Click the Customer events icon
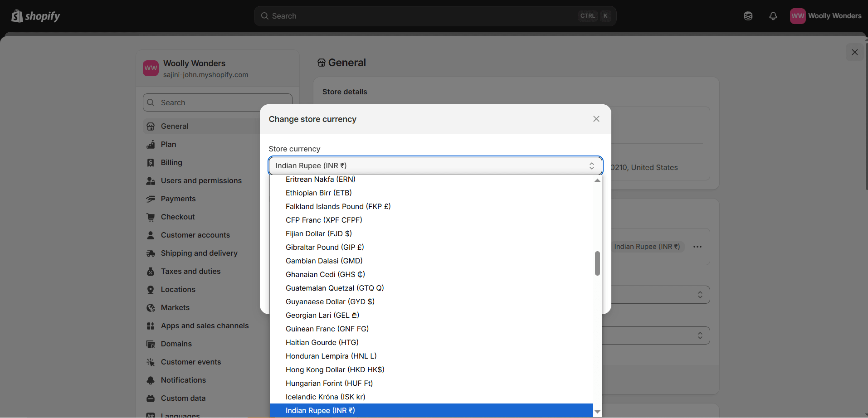868x418 pixels. 151,362
